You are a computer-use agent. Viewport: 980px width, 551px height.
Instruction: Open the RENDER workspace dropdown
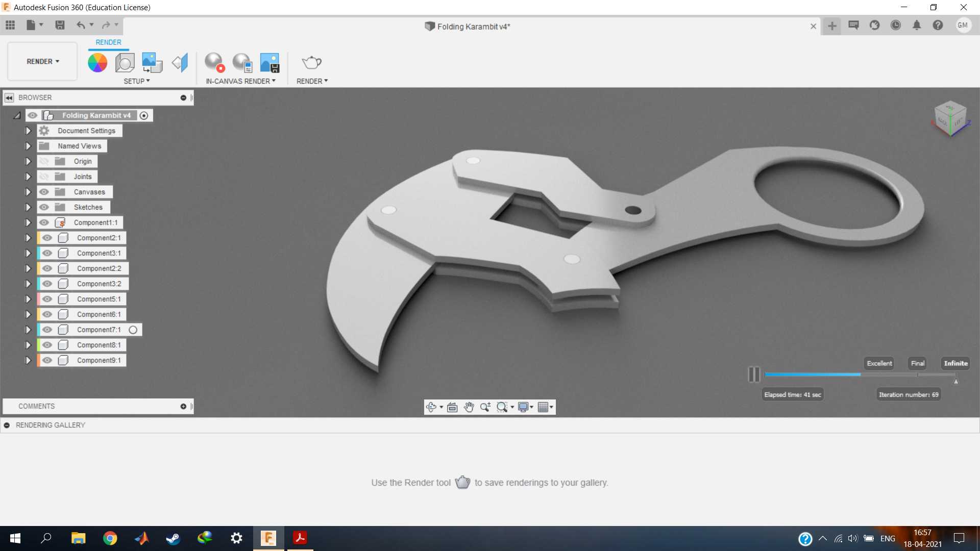[x=43, y=61]
